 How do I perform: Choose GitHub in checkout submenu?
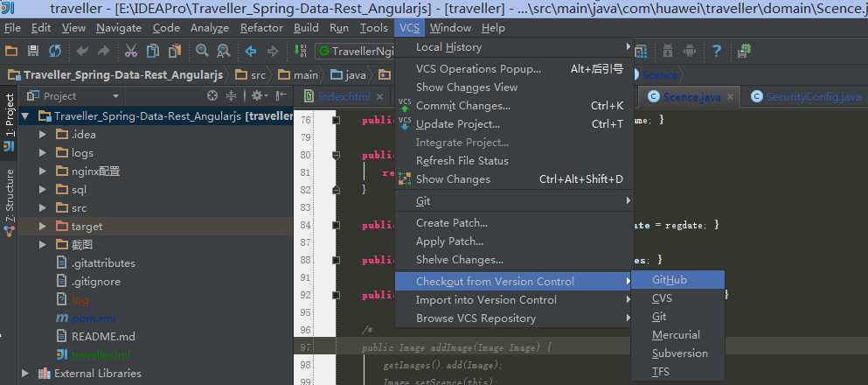678,280
